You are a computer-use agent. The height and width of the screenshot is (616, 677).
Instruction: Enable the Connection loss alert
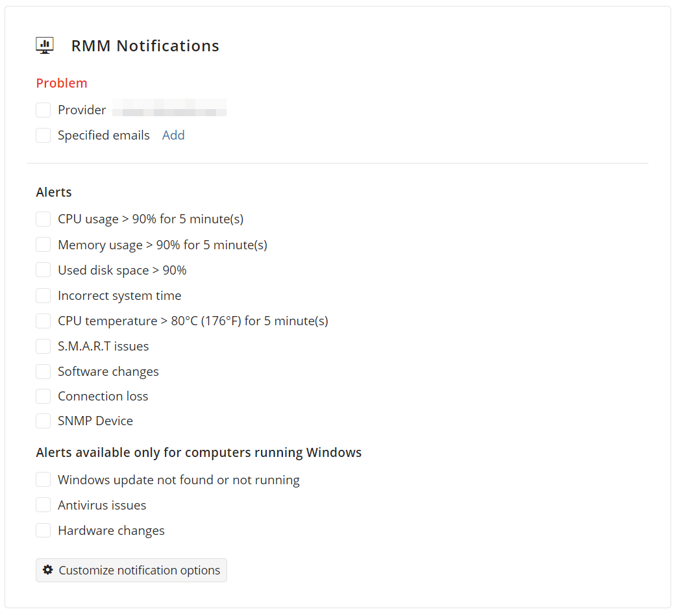[43, 396]
